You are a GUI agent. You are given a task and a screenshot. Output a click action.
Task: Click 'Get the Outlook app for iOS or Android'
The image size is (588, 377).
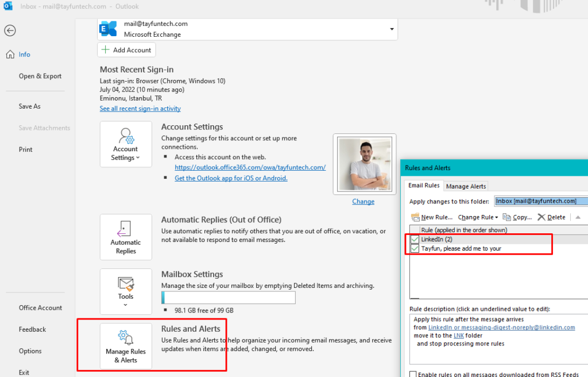coord(231,178)
